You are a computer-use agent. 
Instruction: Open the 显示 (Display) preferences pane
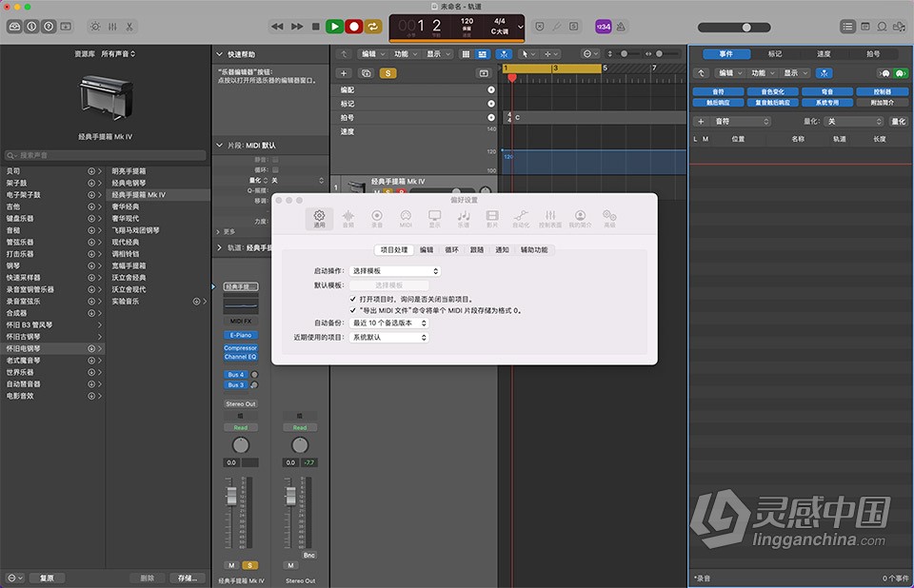click(x=435, y=219)
